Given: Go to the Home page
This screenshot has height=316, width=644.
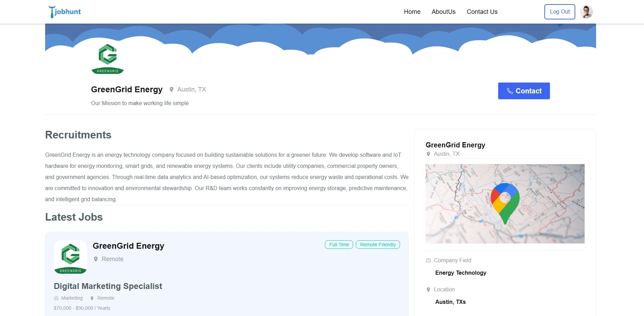Looking at the screenshot, I should [x=412, y=12].
